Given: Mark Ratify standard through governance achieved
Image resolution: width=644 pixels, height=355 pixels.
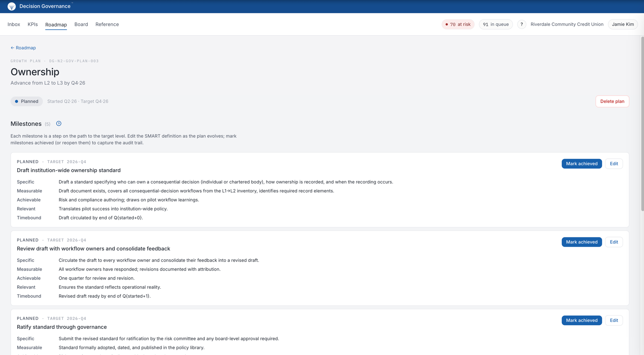Looking at the screenshot, I should pyautogui.click(x=582, y=320).
